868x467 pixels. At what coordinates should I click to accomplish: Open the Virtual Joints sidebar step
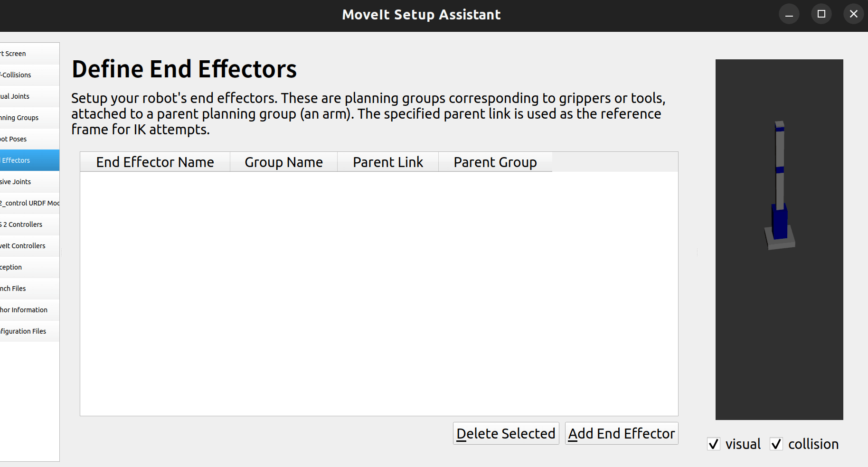pos(19,96)
